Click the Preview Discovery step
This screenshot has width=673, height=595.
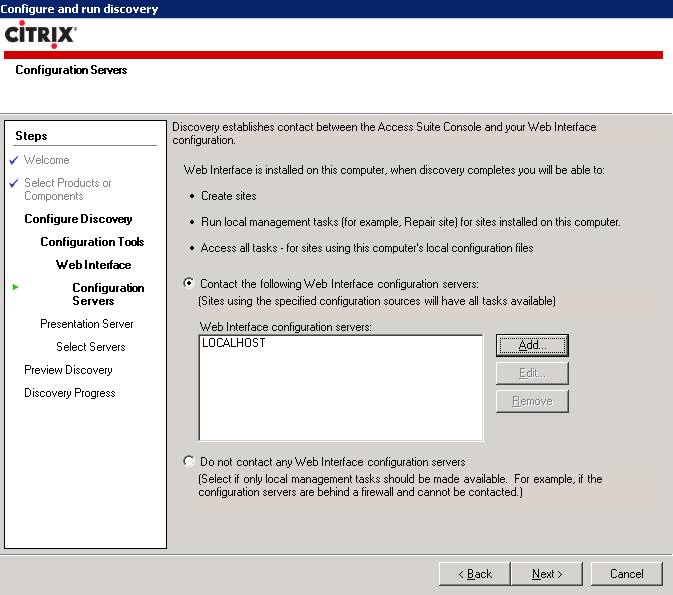click(68, 370)
